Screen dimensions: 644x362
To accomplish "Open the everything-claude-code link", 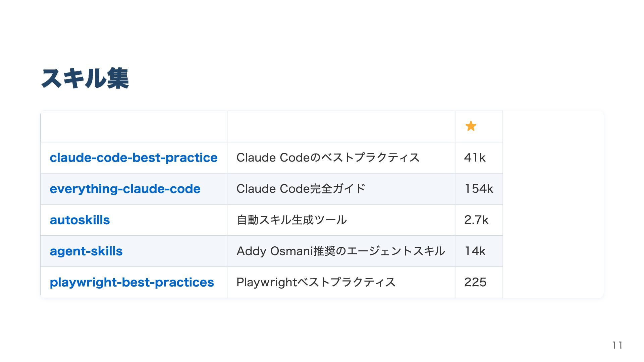I will [125, 189].
